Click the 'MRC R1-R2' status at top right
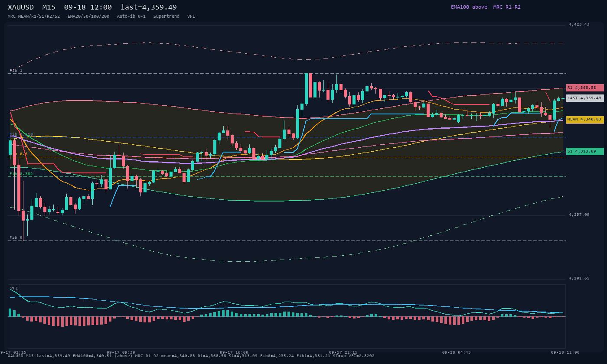Screen dimensions: 607x364 pyautogui.click(x=507, y=7)
